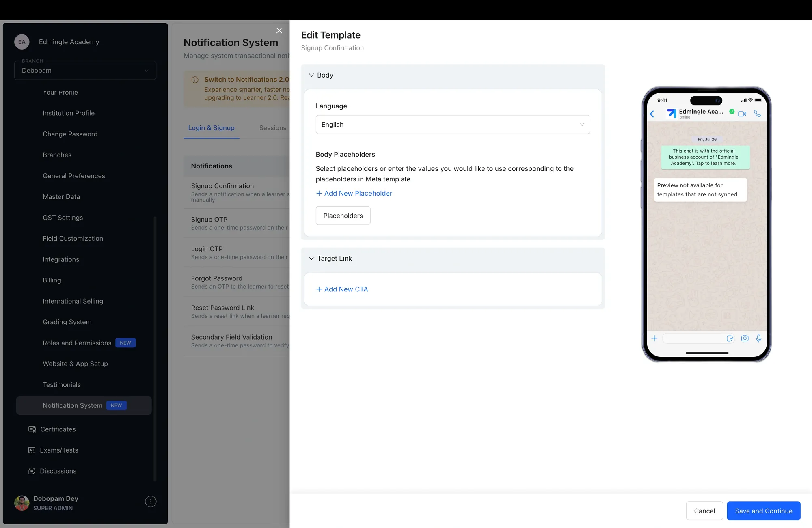Collapse the Target Link section

[311, 259]
